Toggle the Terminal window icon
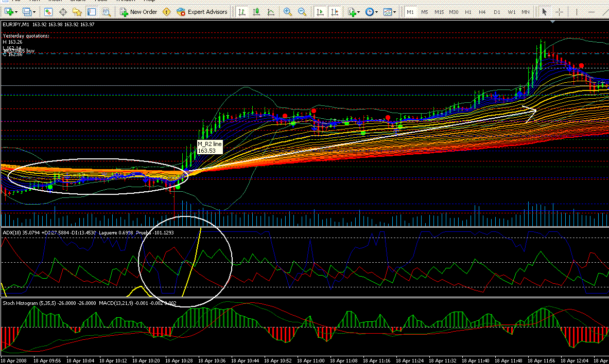This screenshot has width=609, height=364. 92,12
